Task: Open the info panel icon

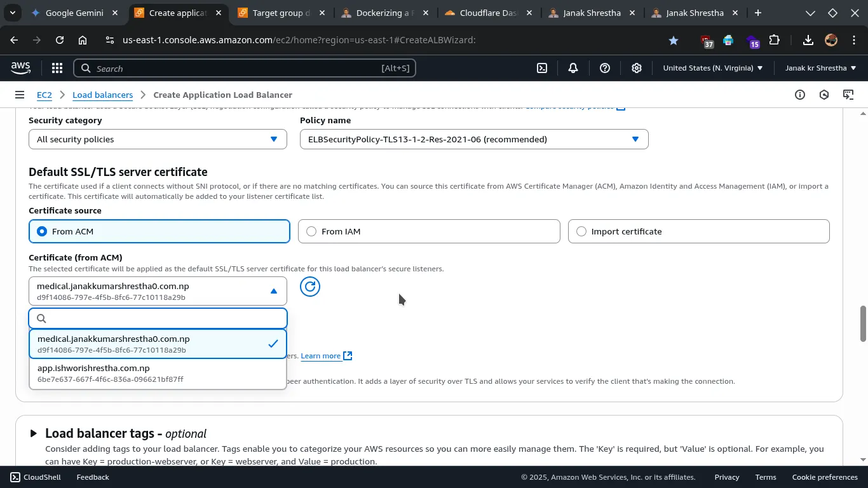Action: click(800, 95)
